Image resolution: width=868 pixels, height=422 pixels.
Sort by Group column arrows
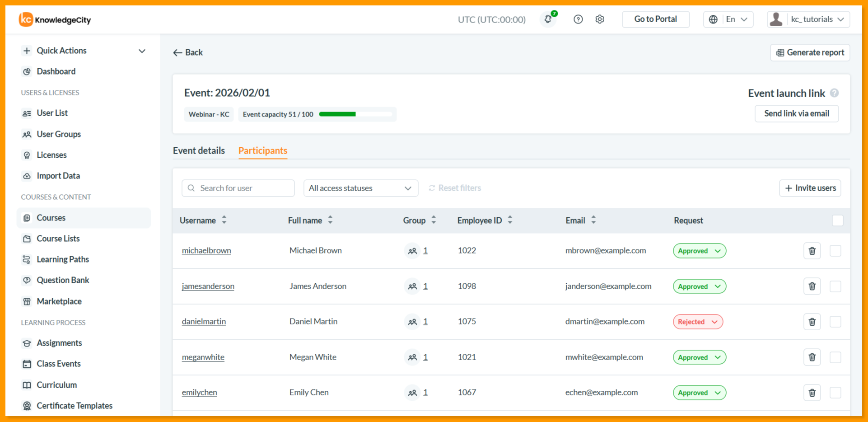tap(434, 220)
